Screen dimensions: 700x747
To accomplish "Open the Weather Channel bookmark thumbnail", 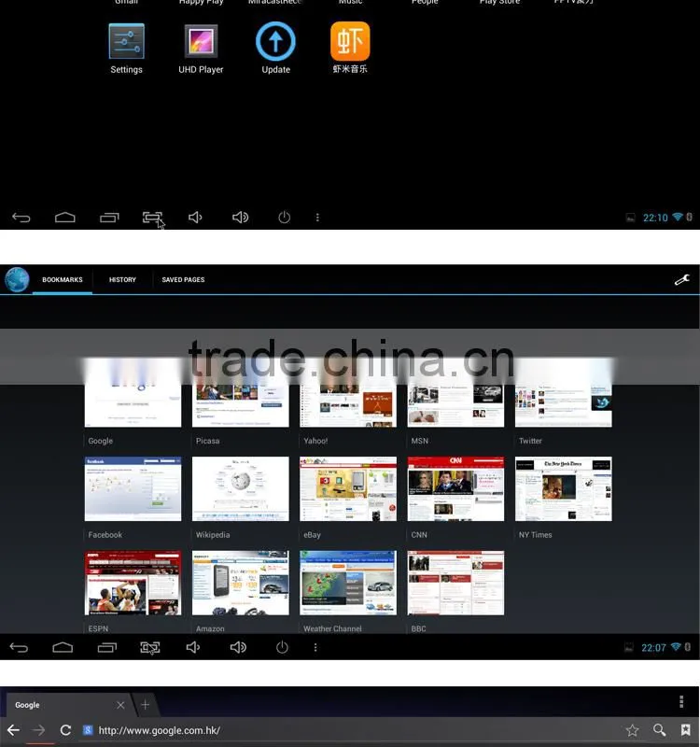I will tap(348, 583).
